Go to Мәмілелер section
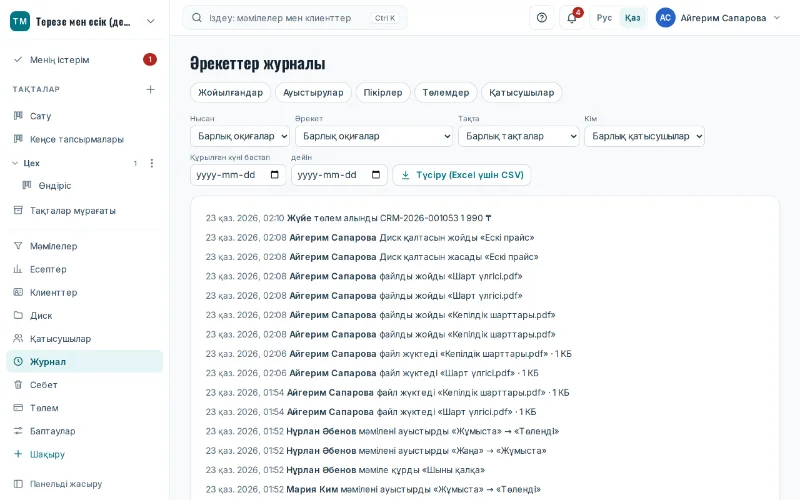Image resolution: width=800 pixels, height=500 pixels. point(85,246)
